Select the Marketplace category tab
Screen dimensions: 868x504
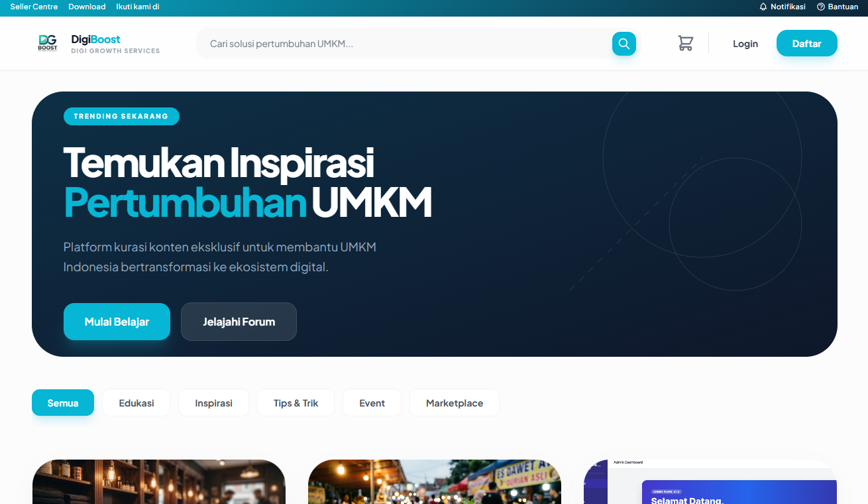coord(455,403)
